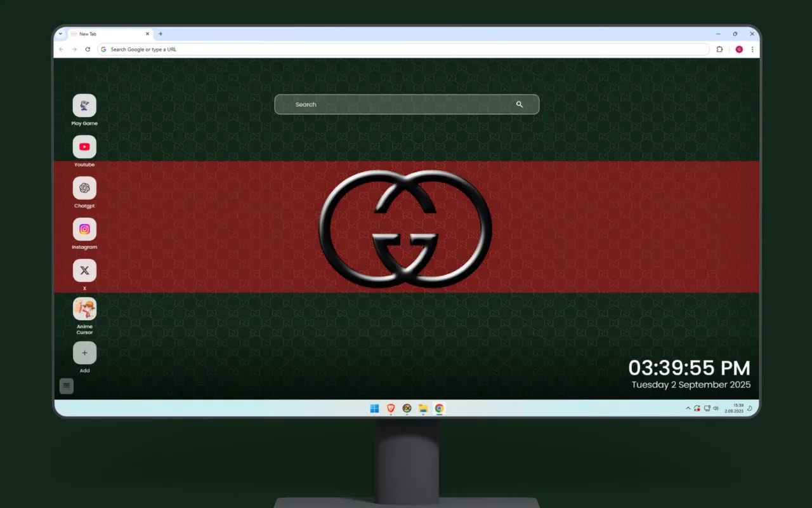Open the hamburger menu below the sidebar

(x=67, y=385)
